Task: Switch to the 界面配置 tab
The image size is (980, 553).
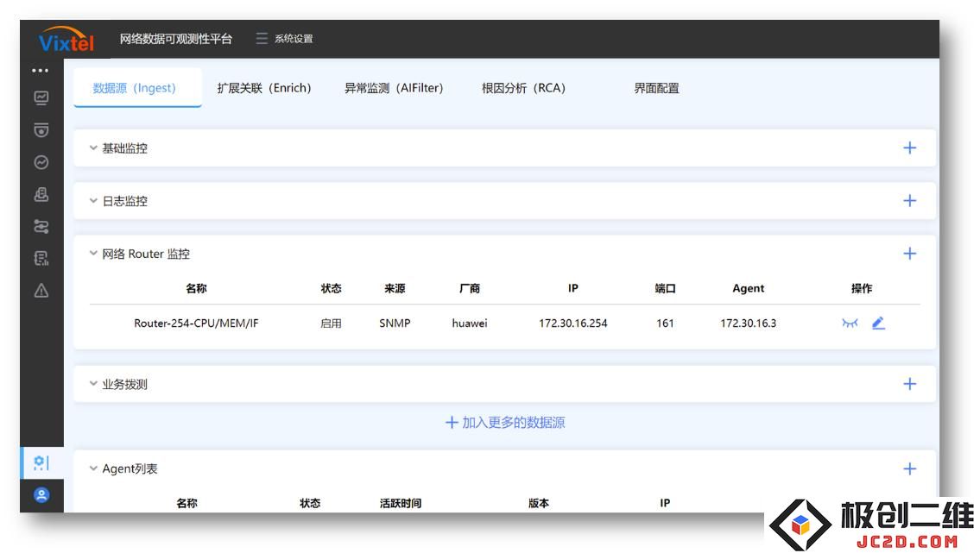Action: (656, 88)
